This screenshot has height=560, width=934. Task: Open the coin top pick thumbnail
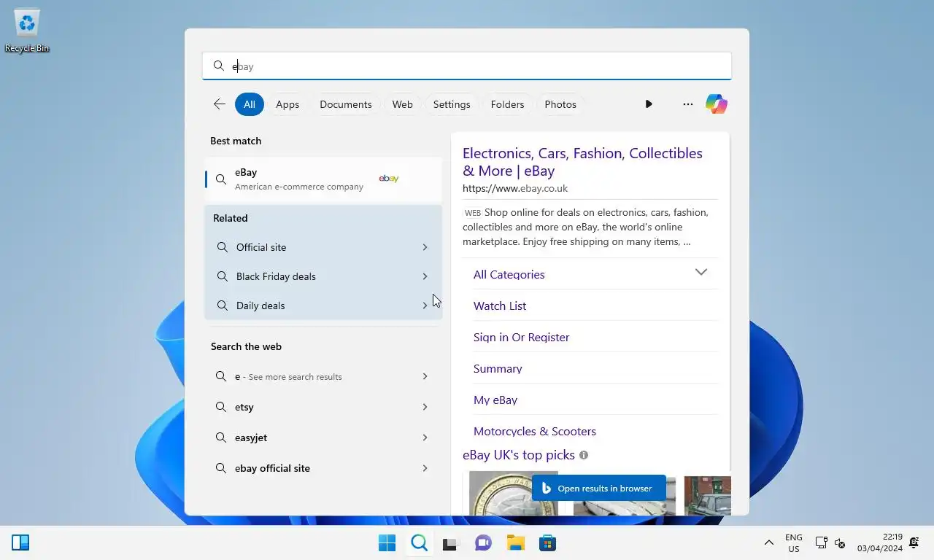[x=513, y=493]
